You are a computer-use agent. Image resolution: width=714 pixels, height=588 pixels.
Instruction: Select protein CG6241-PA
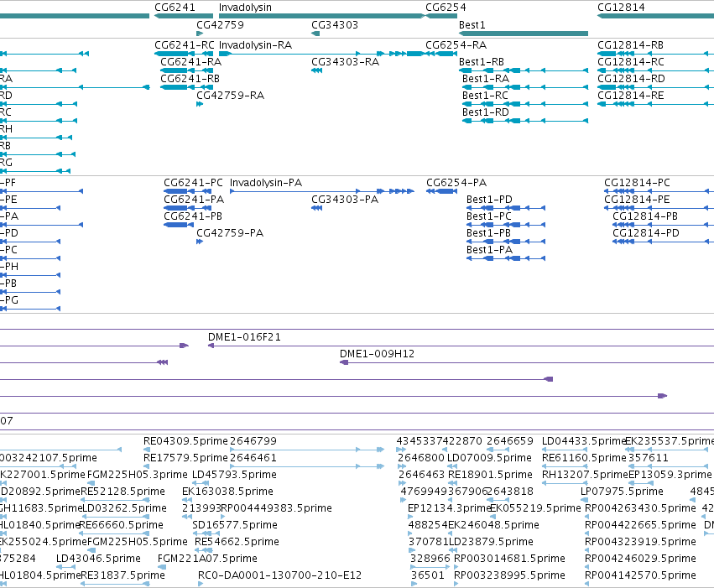point(189,208)
